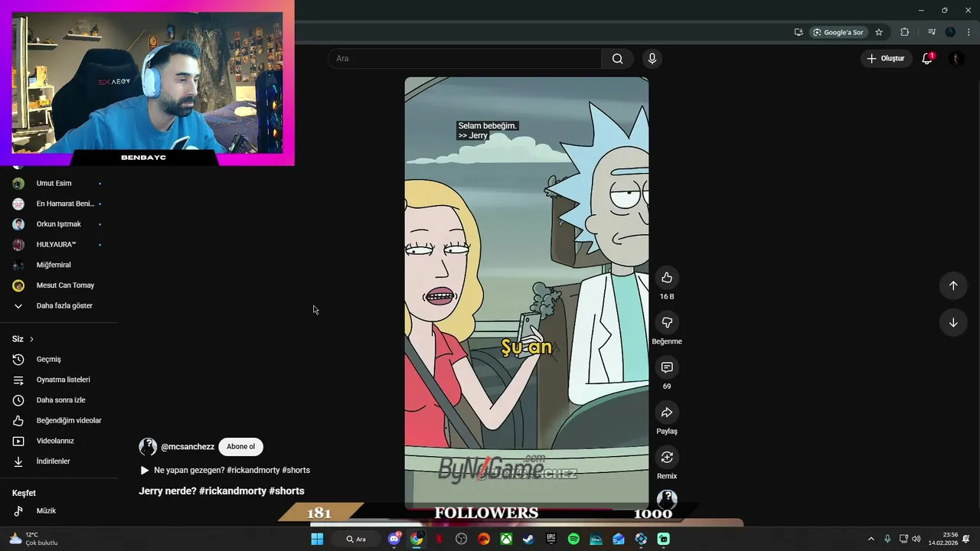Open Chrome three-dot menu
The height and width of the screenshot is (551, 980).
(x=969, y=32)
